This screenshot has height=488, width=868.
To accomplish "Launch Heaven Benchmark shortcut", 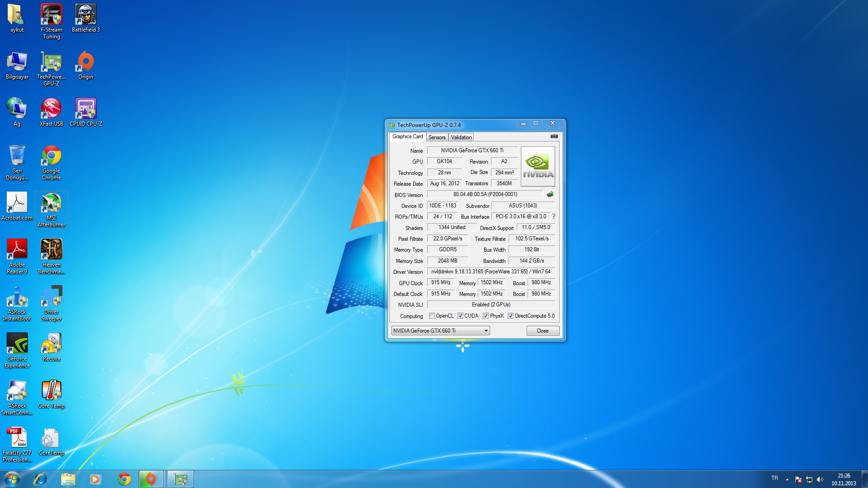I will click(52, 257).
